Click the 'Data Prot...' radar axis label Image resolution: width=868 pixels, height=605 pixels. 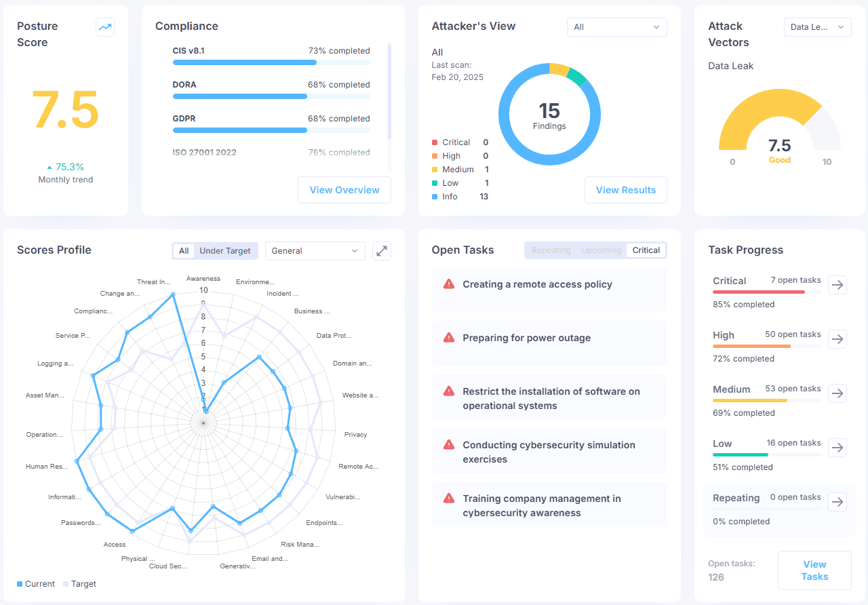(334, 336)
